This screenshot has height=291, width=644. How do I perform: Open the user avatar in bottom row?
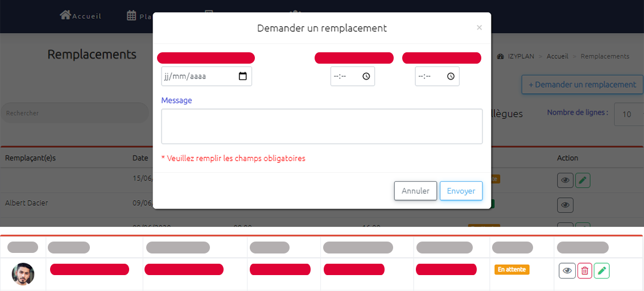(23, 274)
